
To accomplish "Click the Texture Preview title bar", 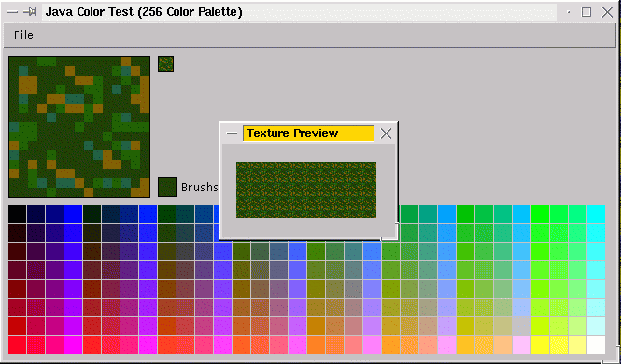I will [x=308, y=133].
